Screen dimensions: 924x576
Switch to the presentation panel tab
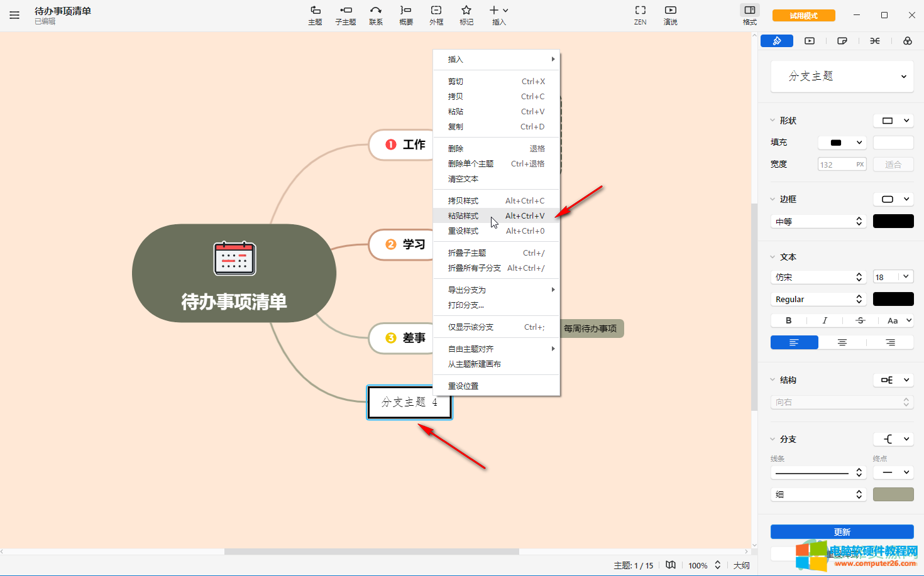[x=810, y=41]
